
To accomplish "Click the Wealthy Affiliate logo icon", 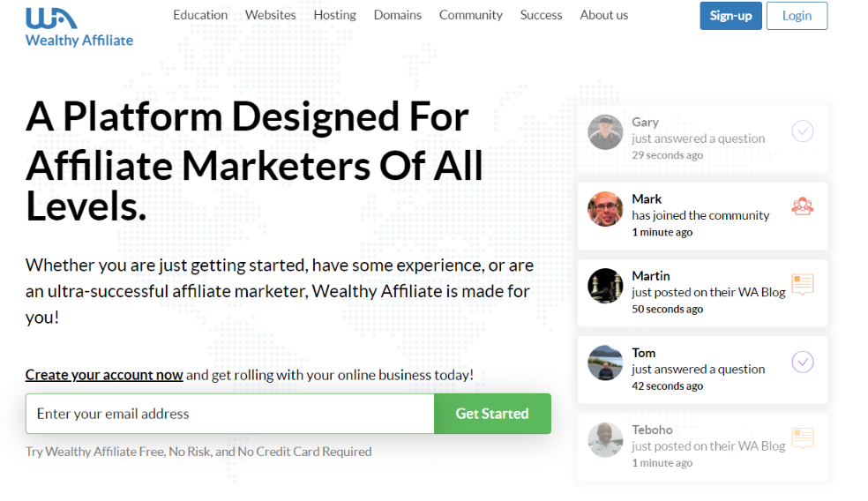I will [x=51, y=19].
